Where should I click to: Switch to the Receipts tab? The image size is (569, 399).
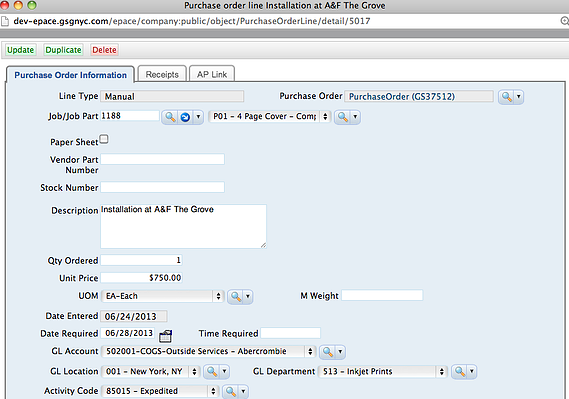(x=162, y=74)
